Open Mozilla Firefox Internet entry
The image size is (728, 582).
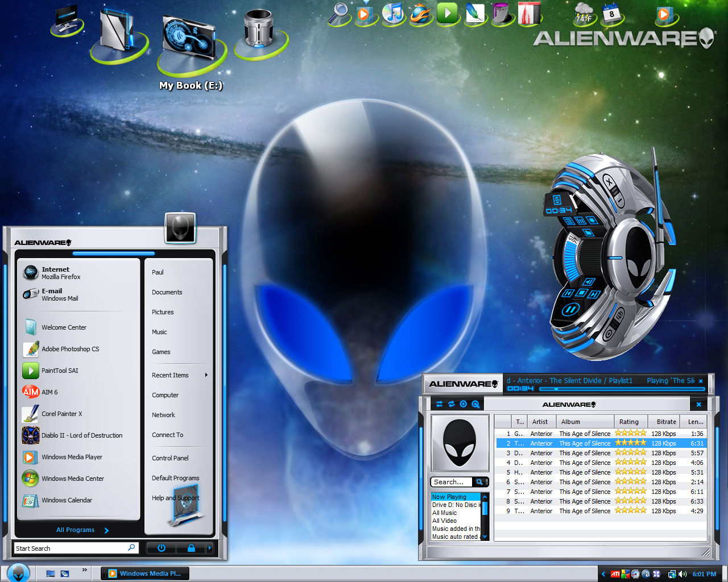[78, 273]
